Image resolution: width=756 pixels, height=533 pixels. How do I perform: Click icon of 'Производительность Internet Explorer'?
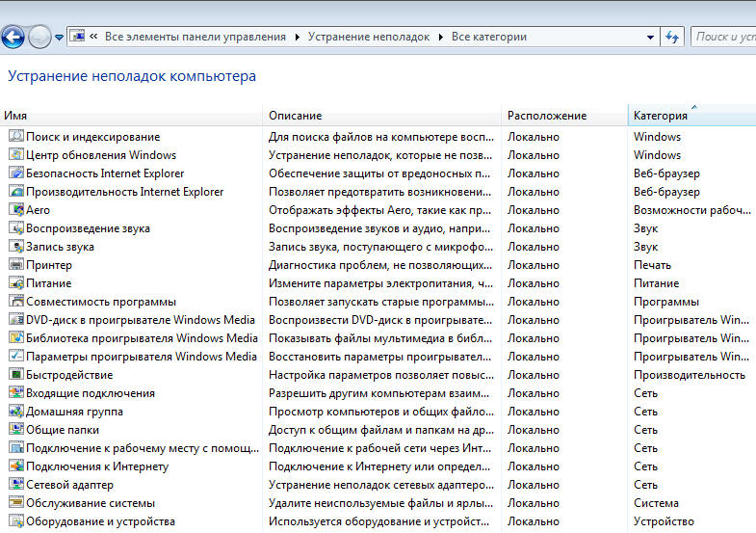click(16, 192)
